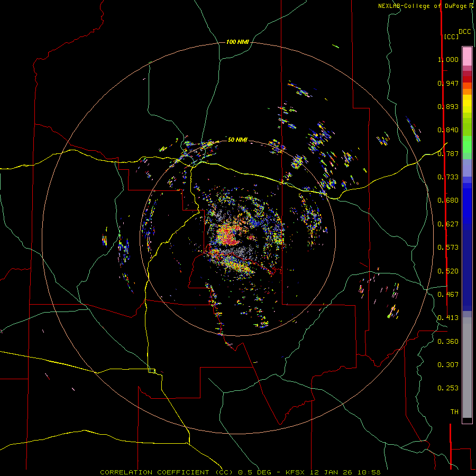Click the CORRELATION COEFFICIENT (CC) caption text

[167, 472]
